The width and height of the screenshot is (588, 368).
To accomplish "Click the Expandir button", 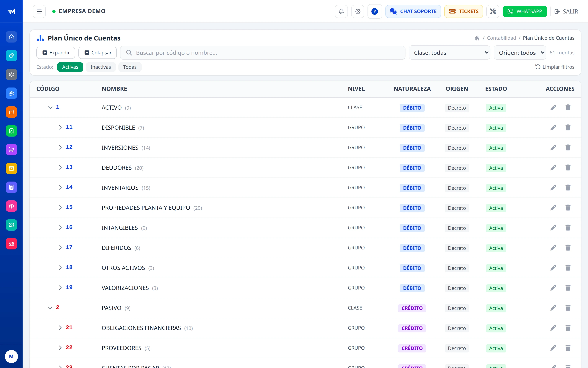I will pyautogui.click(x=56, y=53).
